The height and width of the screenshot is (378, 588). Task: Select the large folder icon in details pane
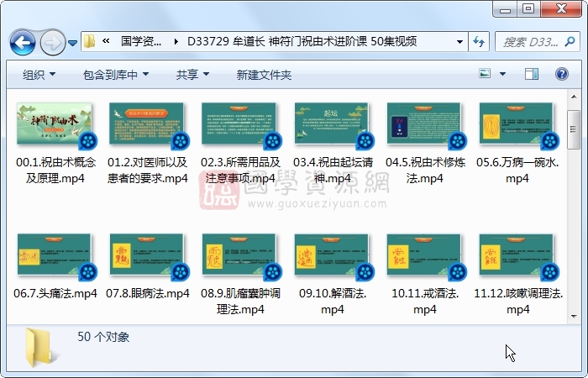(x=39, y=347)
